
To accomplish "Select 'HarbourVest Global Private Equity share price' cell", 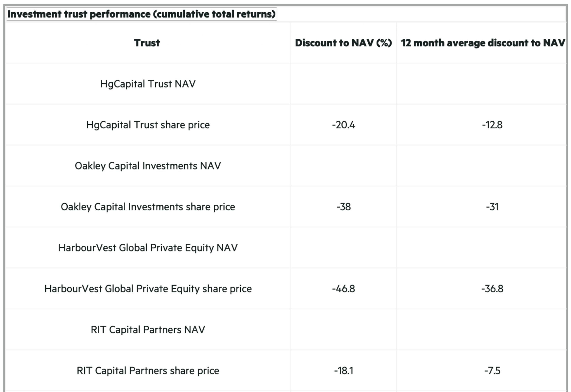I will click(x=148, y=289).
